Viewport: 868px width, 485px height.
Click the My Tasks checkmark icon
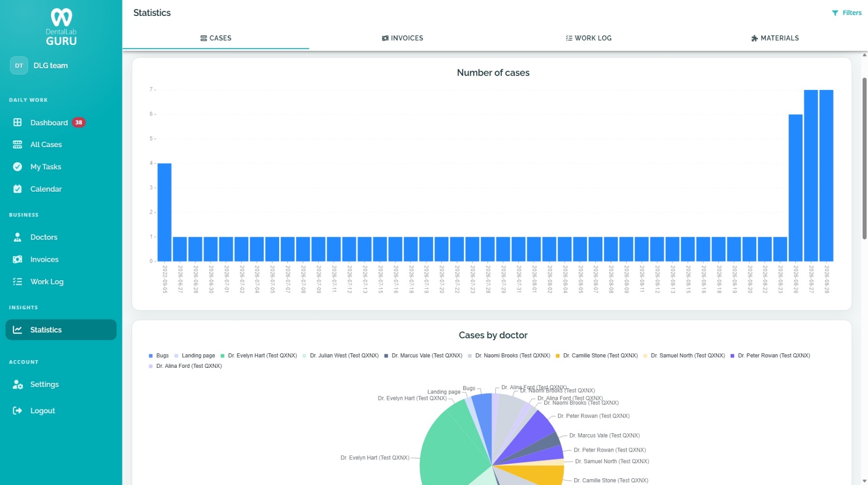click(17, 167)
